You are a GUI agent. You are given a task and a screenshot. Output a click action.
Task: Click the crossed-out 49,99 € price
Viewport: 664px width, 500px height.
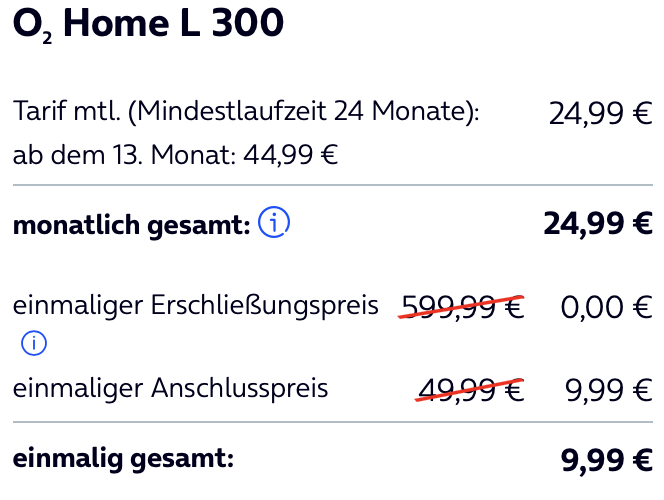[x=470, y=390]
